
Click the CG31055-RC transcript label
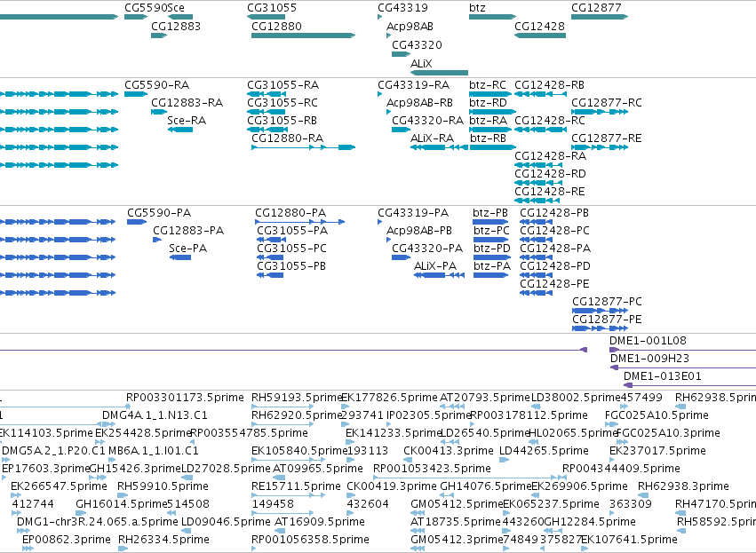(283, 103)
